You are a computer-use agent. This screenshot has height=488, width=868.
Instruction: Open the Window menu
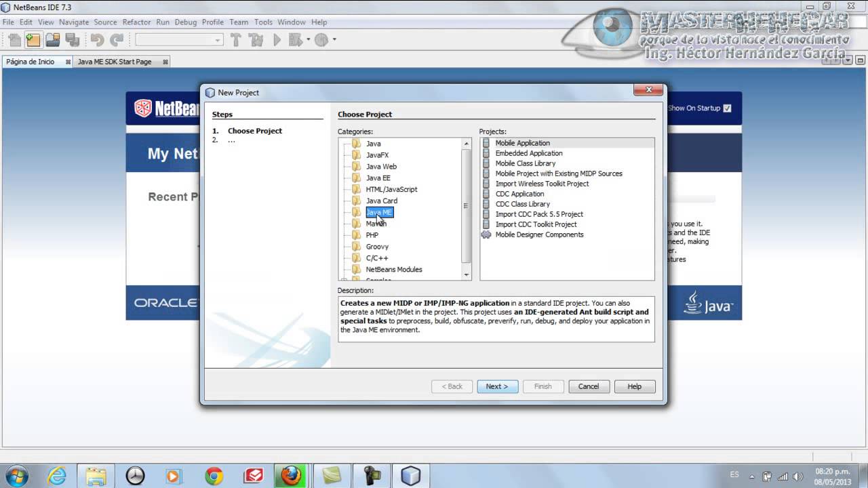point(292,22)
